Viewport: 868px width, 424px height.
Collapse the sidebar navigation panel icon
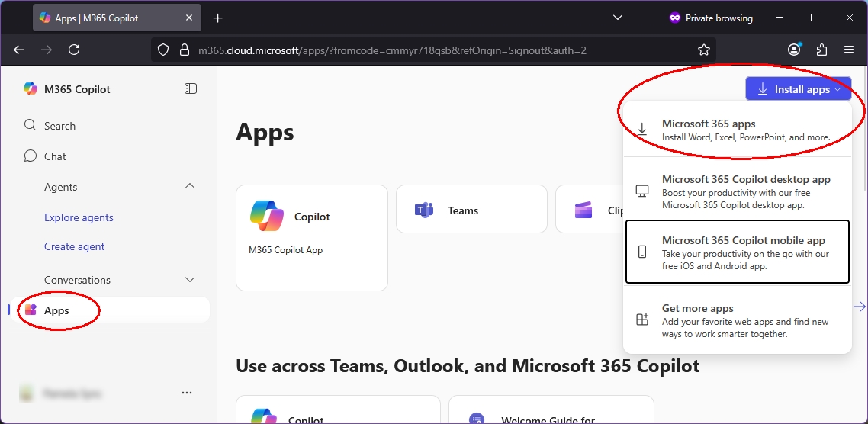191,89
